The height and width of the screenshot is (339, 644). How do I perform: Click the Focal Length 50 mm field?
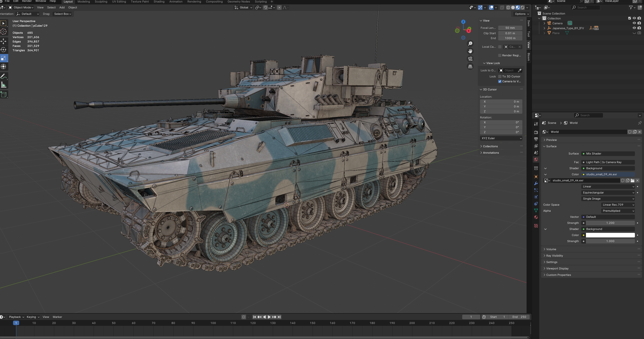tap(510, 28)
